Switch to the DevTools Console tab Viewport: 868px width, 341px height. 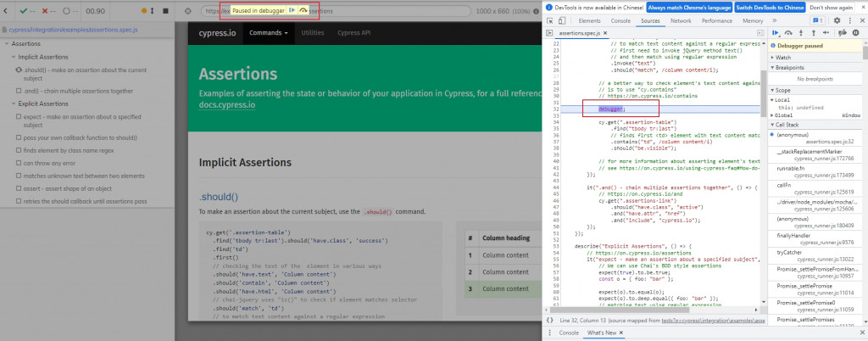tap(620, 21)
